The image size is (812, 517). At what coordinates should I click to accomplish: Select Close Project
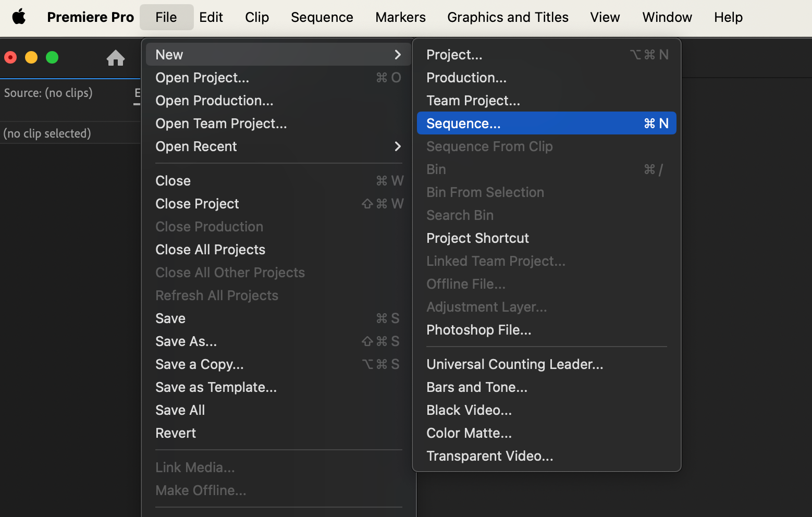278,204
